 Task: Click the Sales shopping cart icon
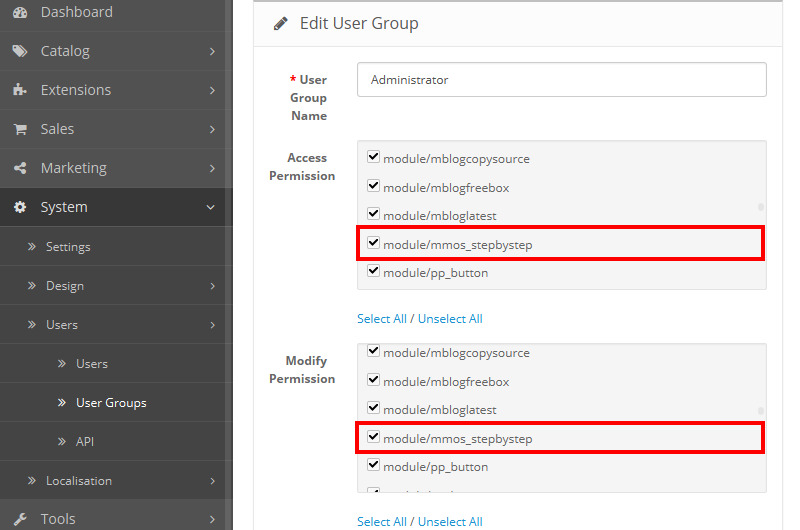(20, 129)
